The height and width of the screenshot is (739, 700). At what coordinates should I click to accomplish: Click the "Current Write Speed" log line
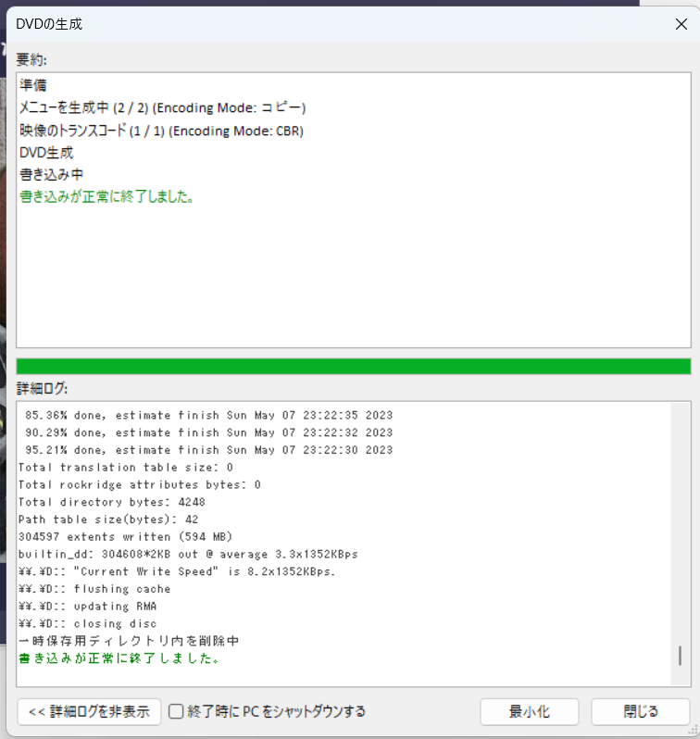[x=177, y=571]
